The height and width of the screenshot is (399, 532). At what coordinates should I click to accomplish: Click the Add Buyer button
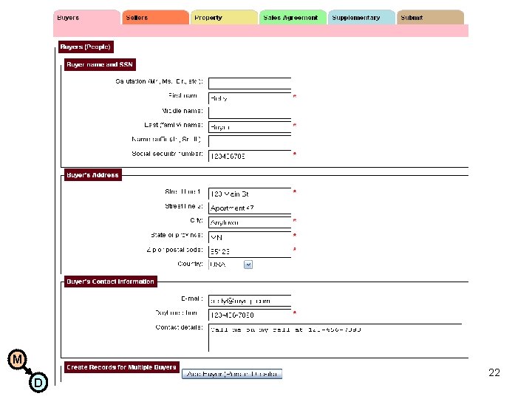tap(232, 374)
